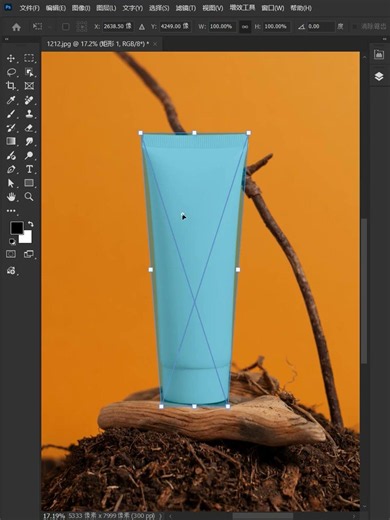Select the Crop tool
Screen dimensions: 390x520
point(11,86)
